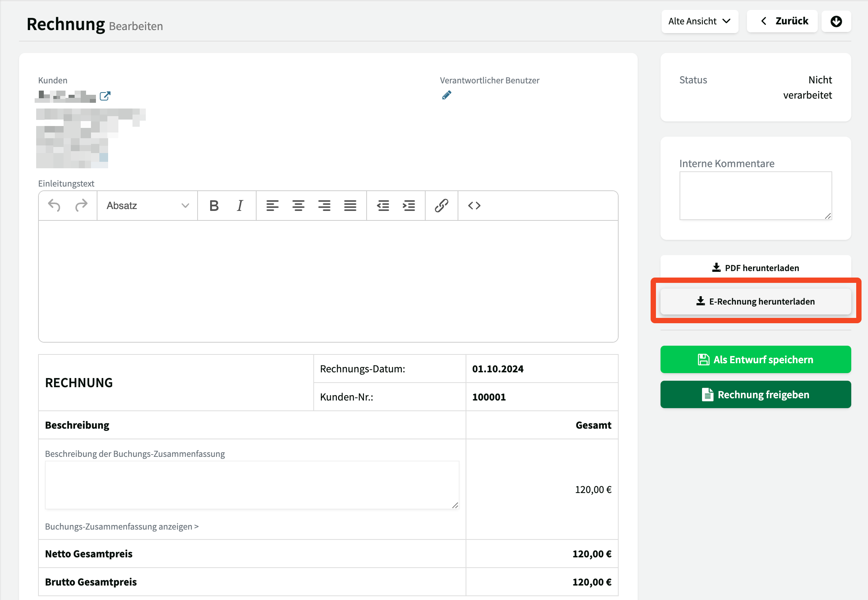Click into the Interne Kommentare text box
This screenshot has height=600, width=868.
(755, 195)
